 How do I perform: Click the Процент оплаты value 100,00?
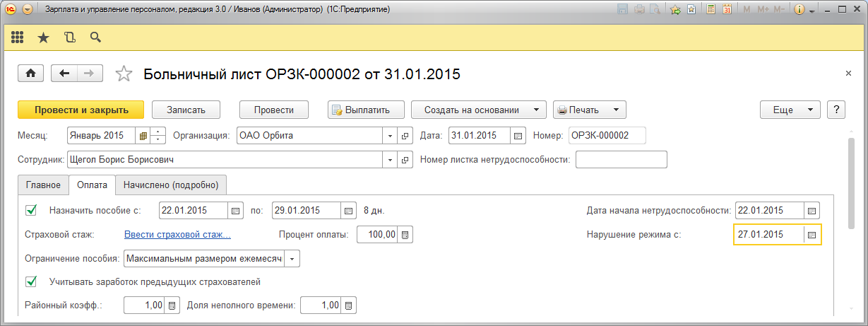[x=377, y=234]
